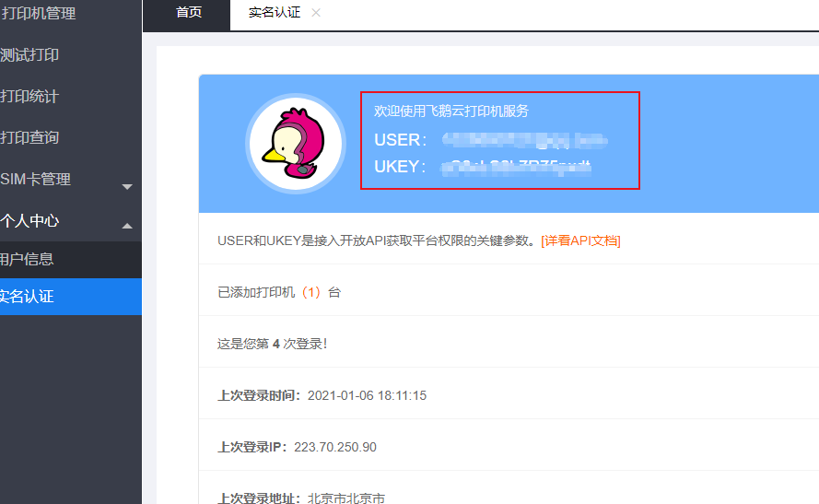Collapse the 个人中心 menu arrow
This screenshot has height=504, width=819.
[x=127, y=226]
